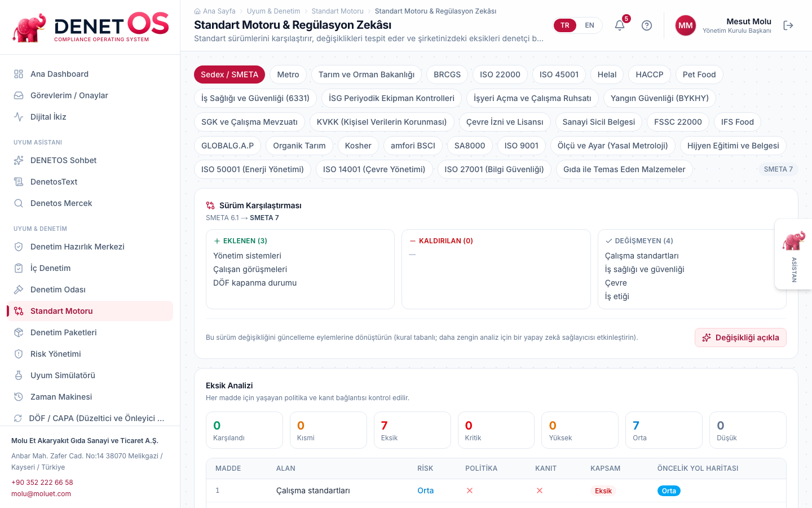Open the floating Asistan elephant panel

pyautogui.click(x=793, y=254)
